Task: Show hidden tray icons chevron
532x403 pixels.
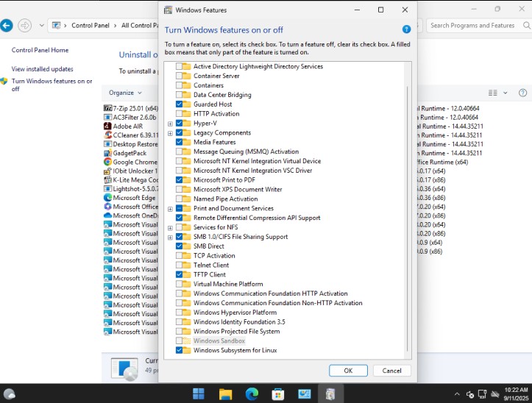Action: point(457,394)
